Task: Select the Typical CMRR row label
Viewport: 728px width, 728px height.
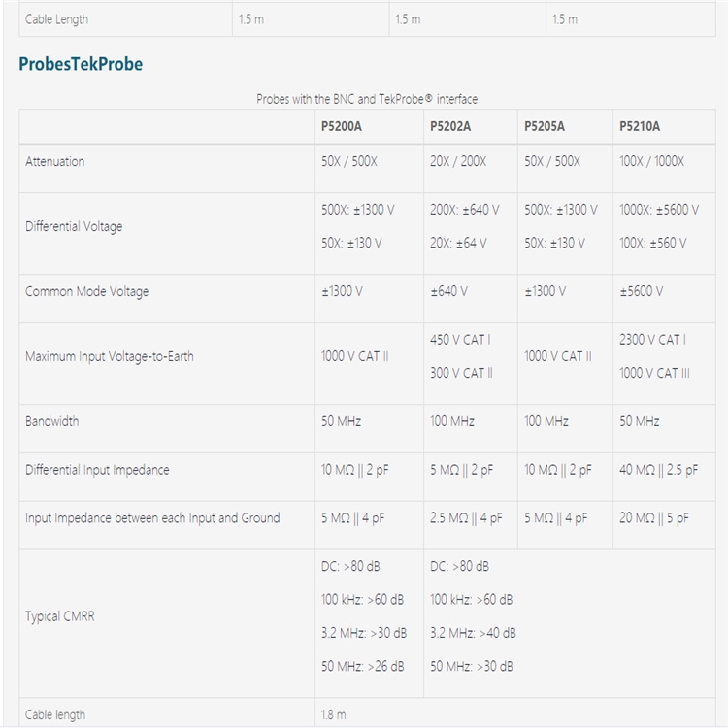Action: click(x=60, y=616)
